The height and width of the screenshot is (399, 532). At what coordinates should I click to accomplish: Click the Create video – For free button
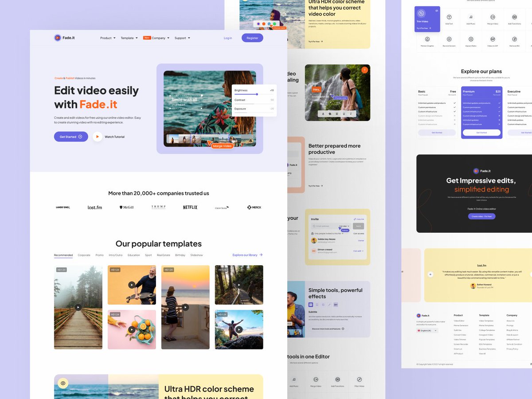click(481, 216)
